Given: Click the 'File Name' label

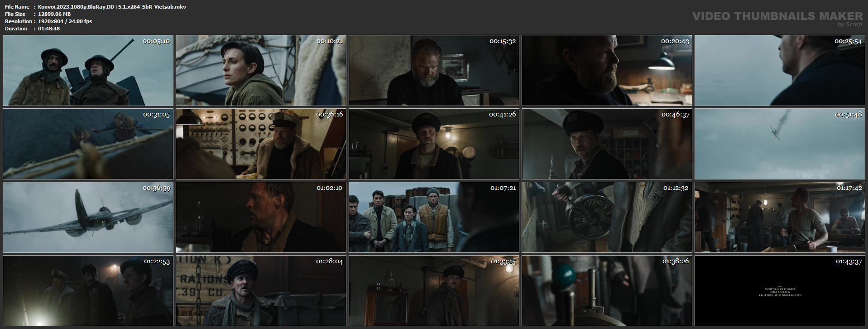Looking at the screenshot, I should click(x=17, y=7).
